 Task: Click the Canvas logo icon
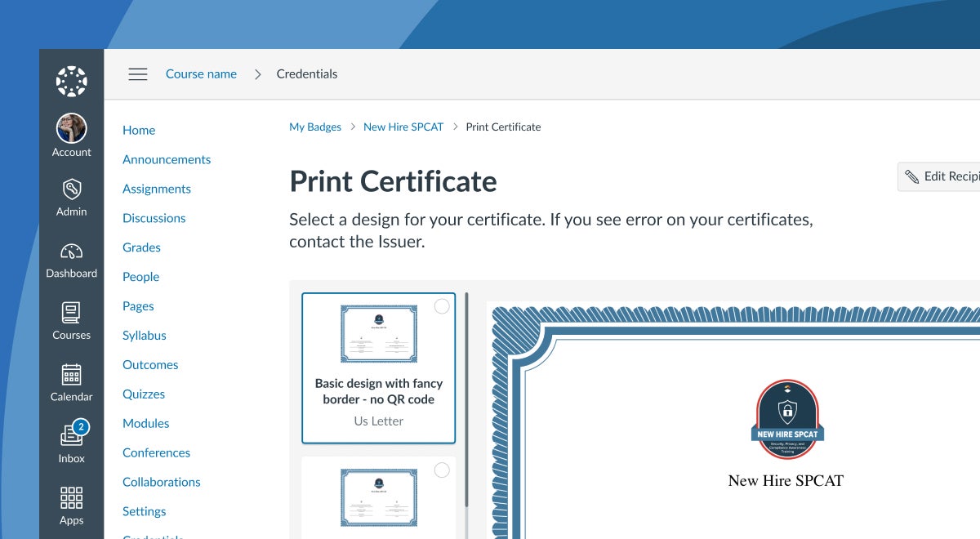pos(71,81)
